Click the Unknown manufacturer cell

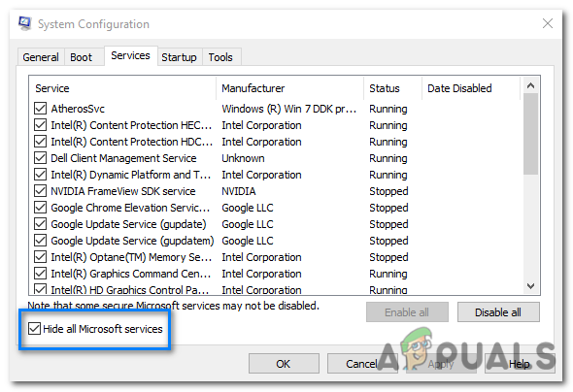243,158
